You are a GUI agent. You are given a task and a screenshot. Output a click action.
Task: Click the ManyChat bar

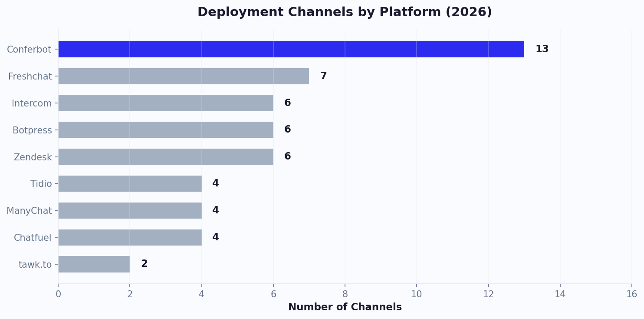tap(130, 210)
